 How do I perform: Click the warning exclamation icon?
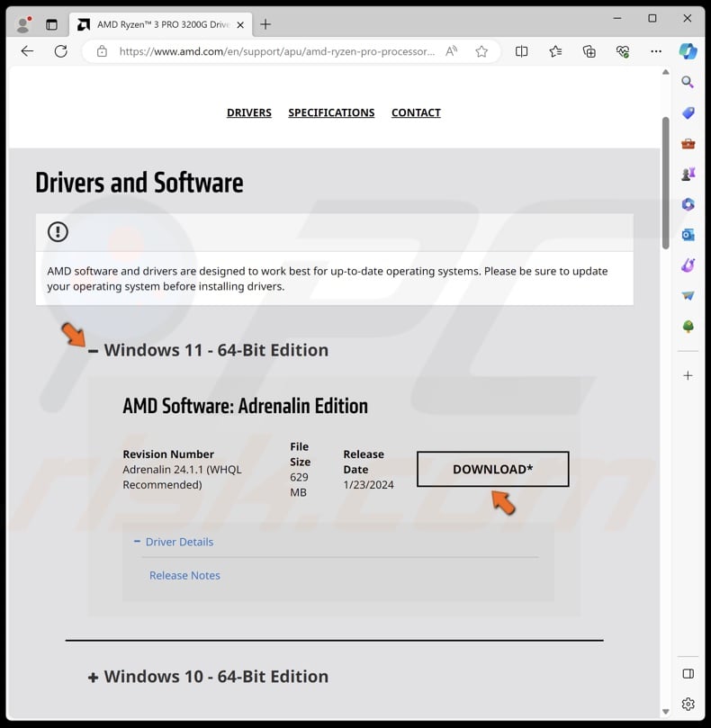click(x=58, y=231)
